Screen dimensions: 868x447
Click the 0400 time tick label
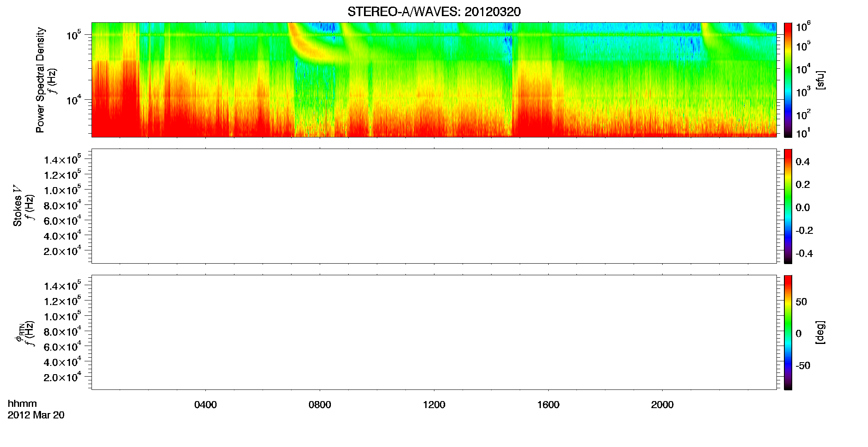pyautogui.click(x=205, y=405)
